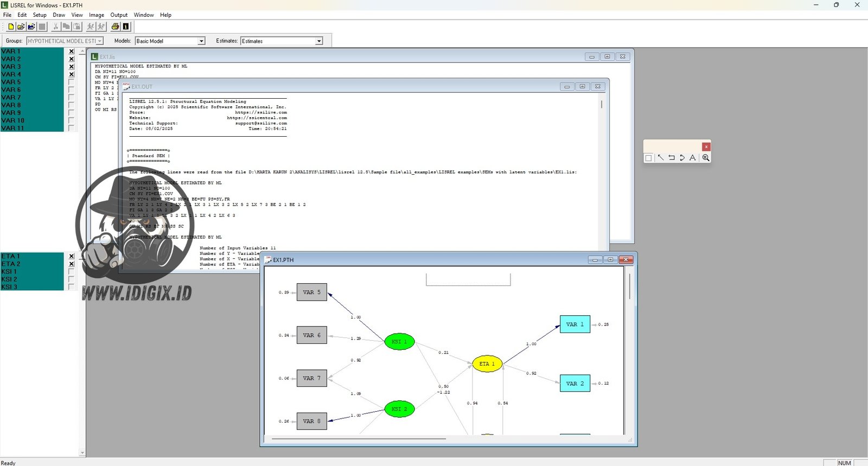This screenshot has height=466, width=868.
Task: Click the green KSI 1 latent node
Action: click(399, 342)
